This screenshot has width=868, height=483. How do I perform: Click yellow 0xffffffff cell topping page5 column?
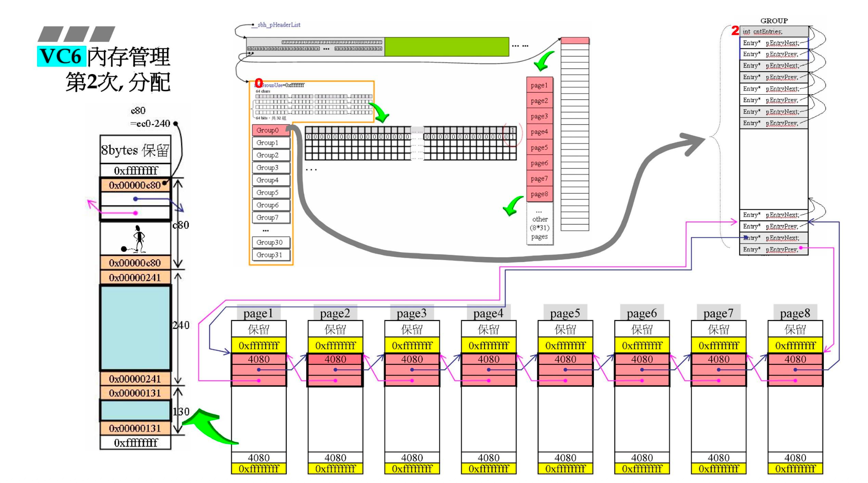(565, 346)
